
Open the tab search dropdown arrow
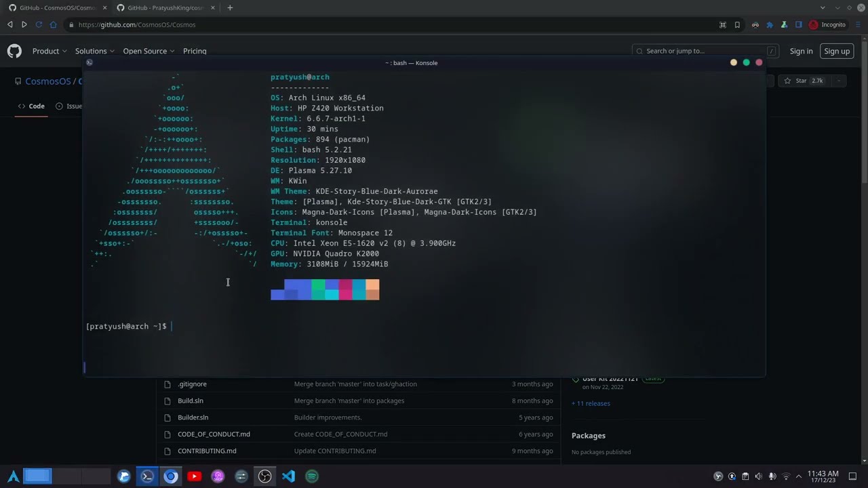click(823, 7)
